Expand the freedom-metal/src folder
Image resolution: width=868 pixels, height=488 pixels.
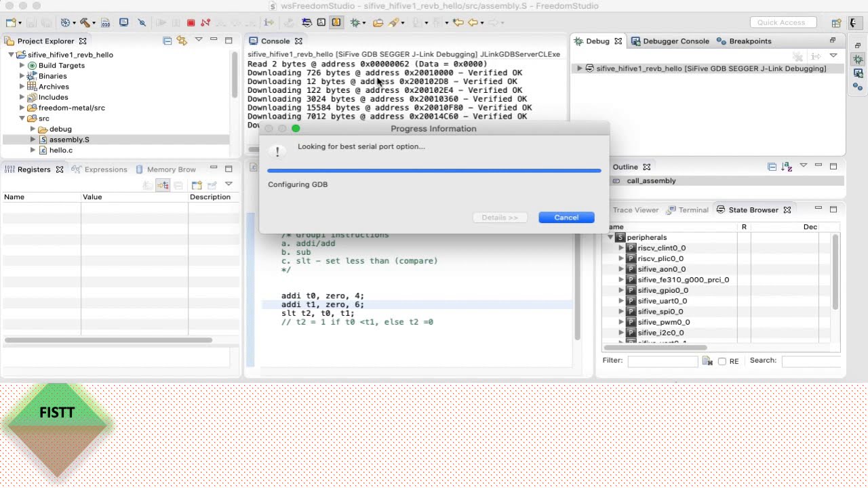[22, 108]
